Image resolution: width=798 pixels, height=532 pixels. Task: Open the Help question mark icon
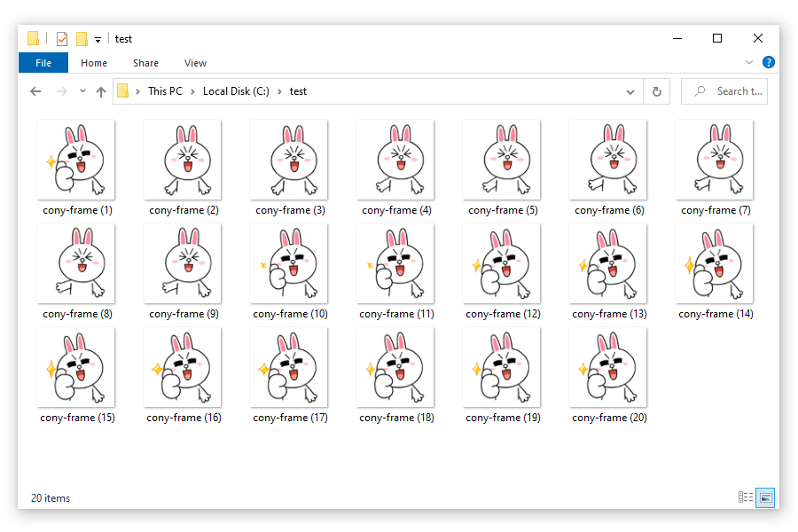click(769, 63)
